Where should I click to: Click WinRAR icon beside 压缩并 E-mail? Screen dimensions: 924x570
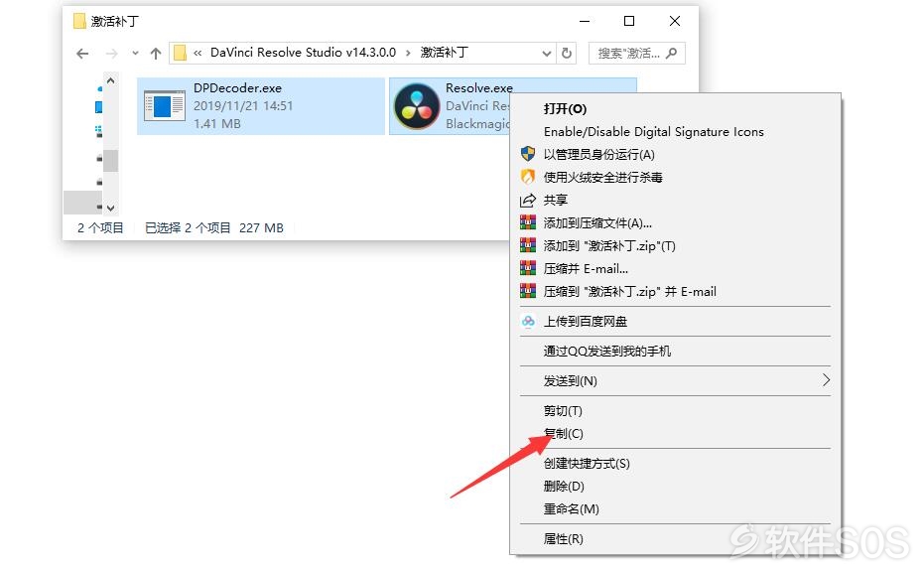528,268
